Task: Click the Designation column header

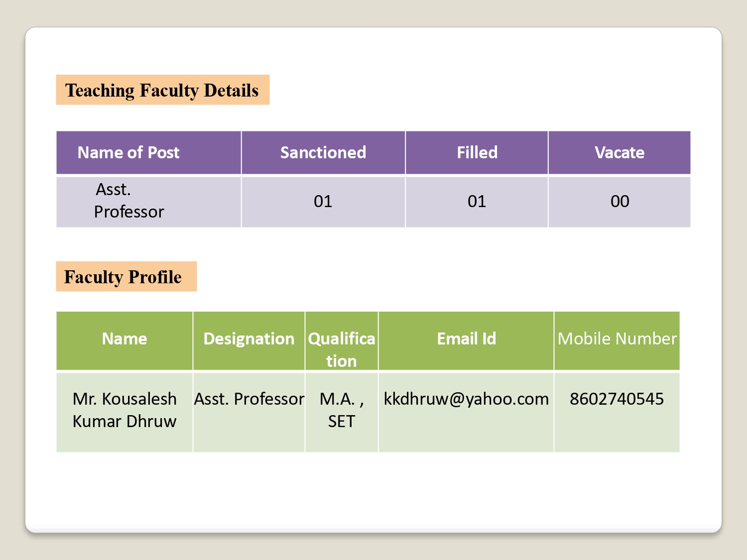Action: pos(249,339)
